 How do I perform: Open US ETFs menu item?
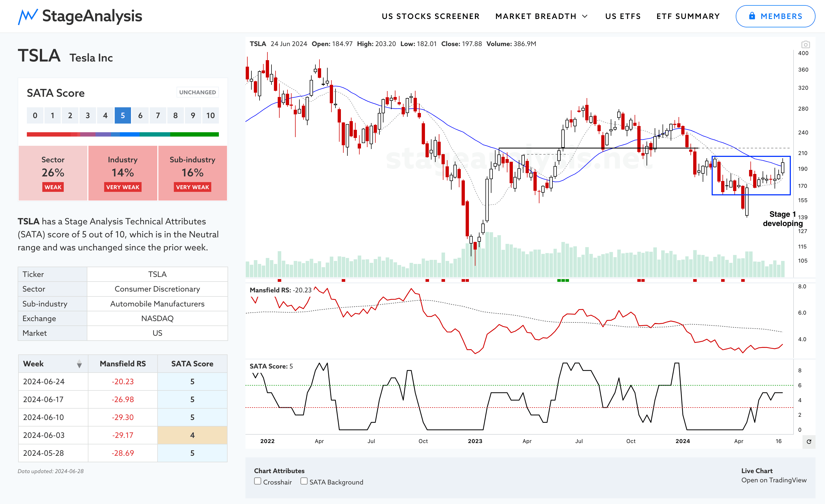pyautogui.click(x=623, y=16)
